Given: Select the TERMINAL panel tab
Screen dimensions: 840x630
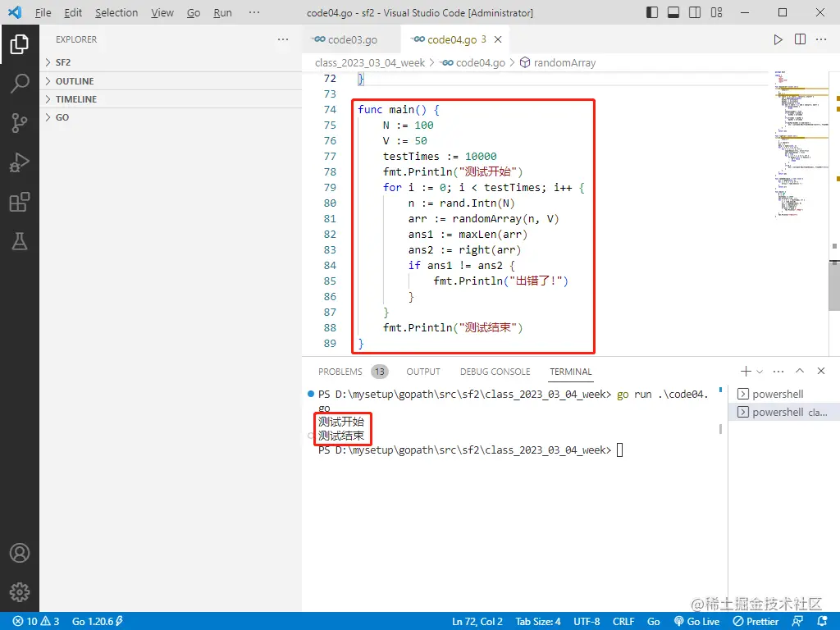Looking at the screenshot, I should point(571,372).
